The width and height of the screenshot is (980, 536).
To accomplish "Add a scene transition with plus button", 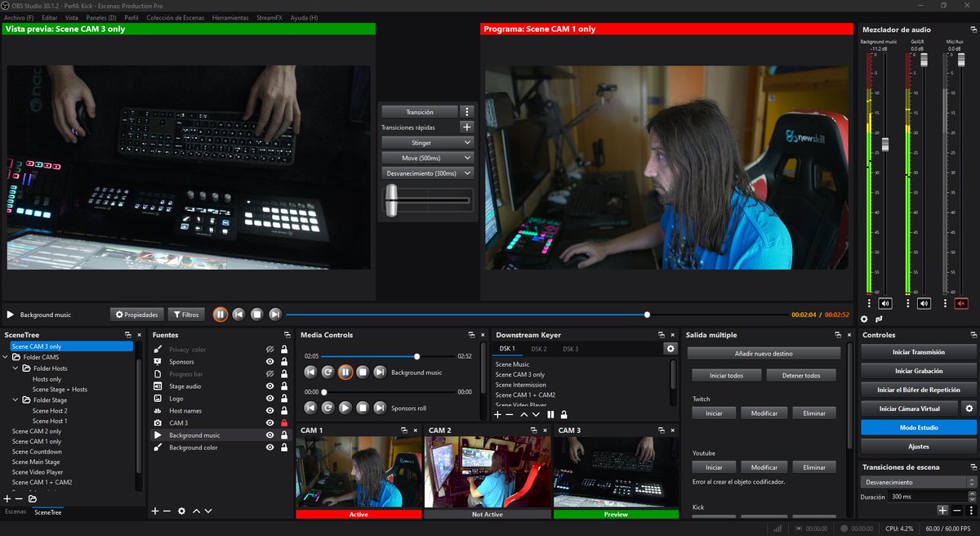I will click(x=942, y=510).
